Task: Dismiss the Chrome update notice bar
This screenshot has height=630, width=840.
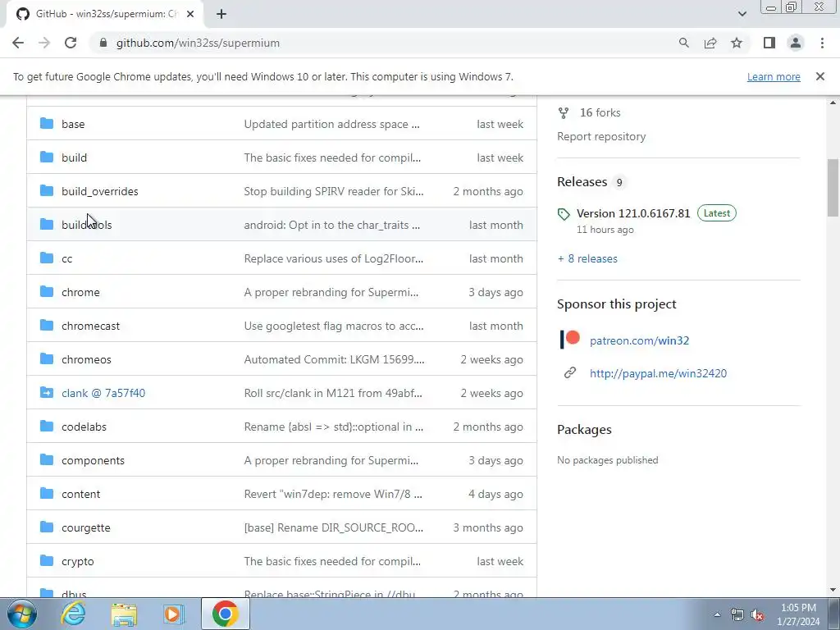Action: click(x=819, y=76)
